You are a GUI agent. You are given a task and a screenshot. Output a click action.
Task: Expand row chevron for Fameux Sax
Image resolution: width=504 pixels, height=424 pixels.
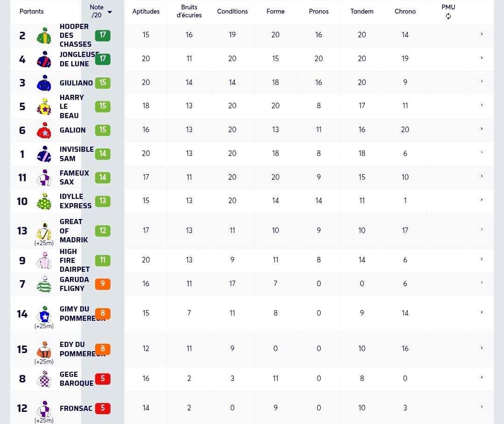point(482,177)
